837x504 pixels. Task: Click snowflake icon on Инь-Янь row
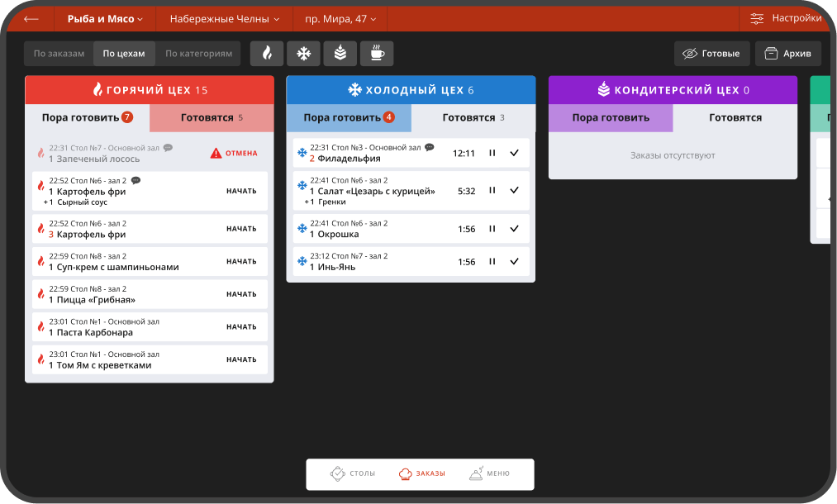302,261
